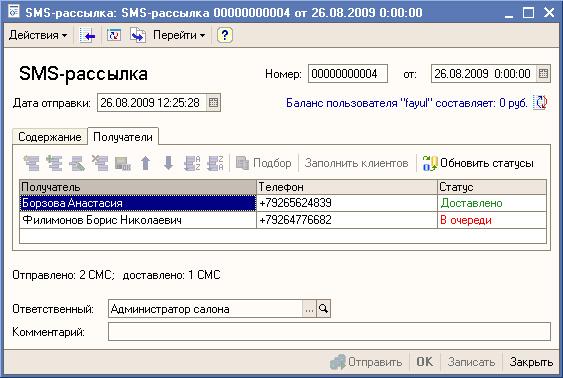Screen dimensions: 563x378
Task: Open selection with the ellipsis button in Ответственный
Action: pyautogui.click(x=309, y=309)
